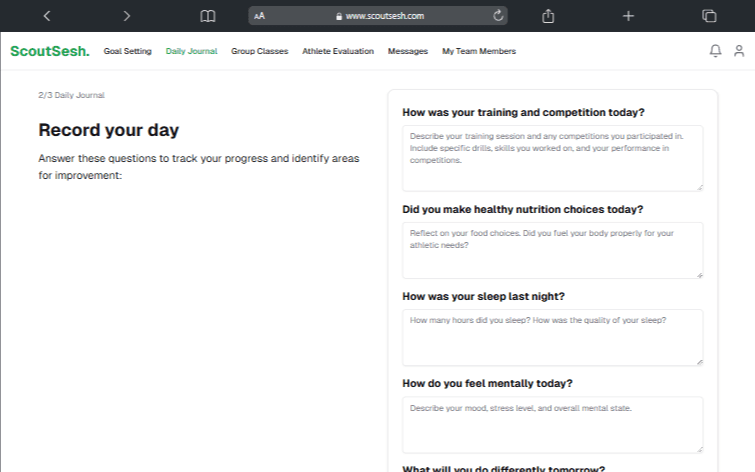Viewport: 755px width, 472px height.
Task: Open the notifications bell icon
Action: click(x=715, y=51)
